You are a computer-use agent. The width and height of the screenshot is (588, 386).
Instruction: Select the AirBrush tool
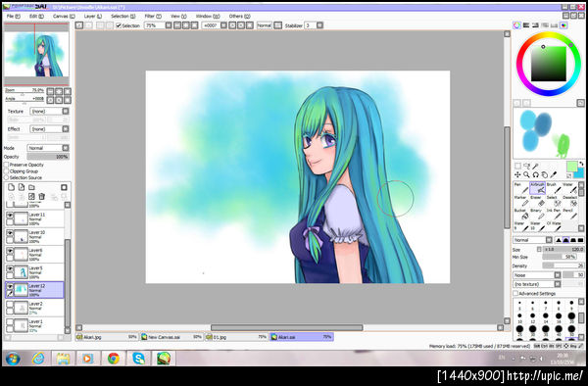click(x=537, y=188)
